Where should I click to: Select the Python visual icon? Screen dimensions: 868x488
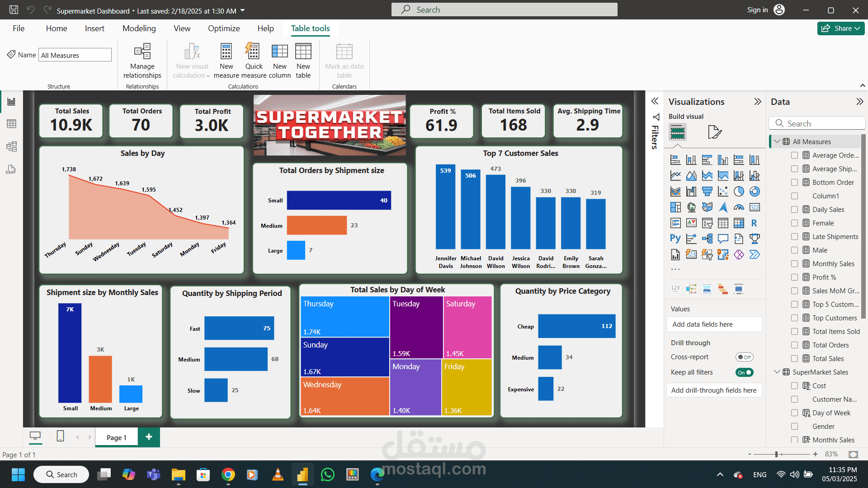(675, 239)
